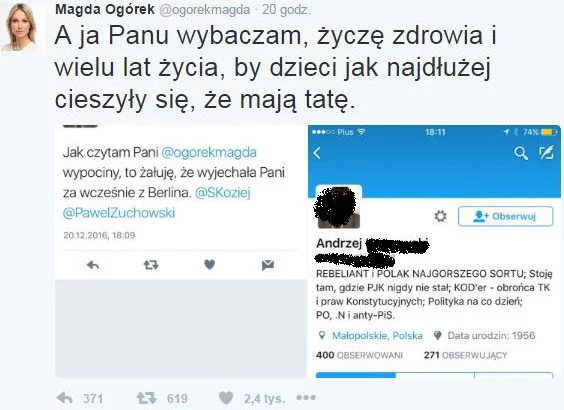564x410 pixels.
Task: Click the Obserwuj follow button
Action: 505,216
